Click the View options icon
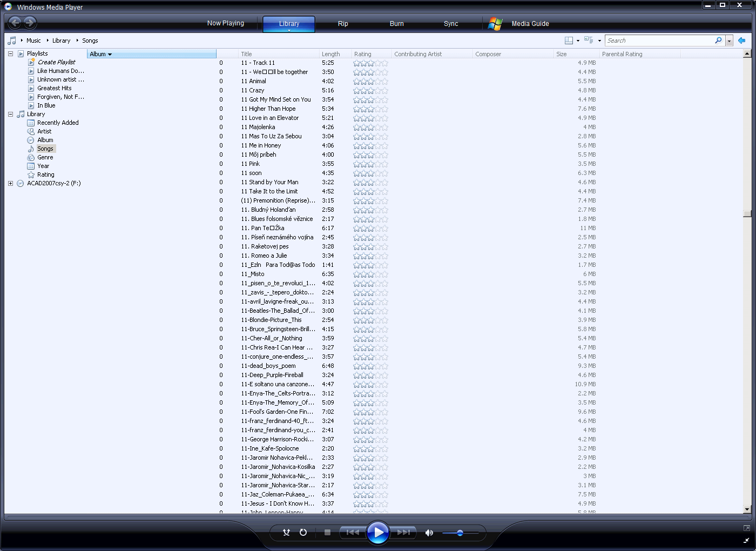Image resolution: width=756 pixels, height=551 pixels. point(589,41)
